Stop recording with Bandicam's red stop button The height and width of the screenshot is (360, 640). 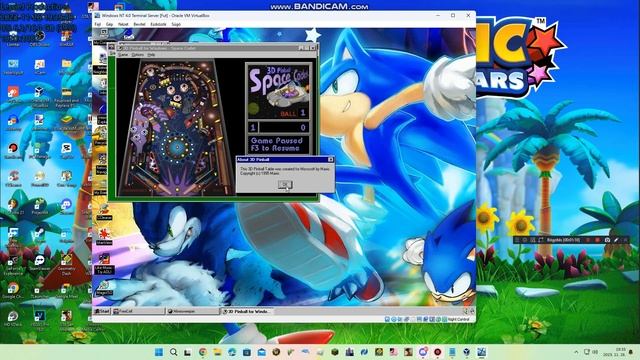point(597,240)
